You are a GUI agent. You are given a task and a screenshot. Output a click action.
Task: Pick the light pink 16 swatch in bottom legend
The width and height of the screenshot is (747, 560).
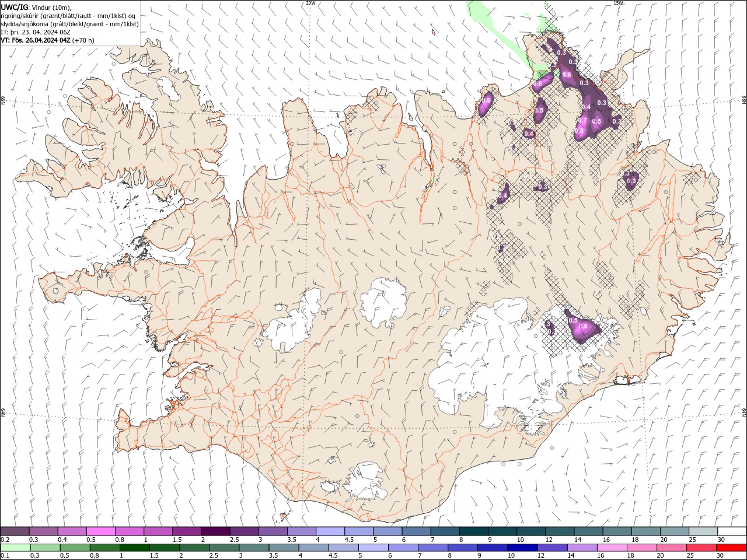(611, 548)
